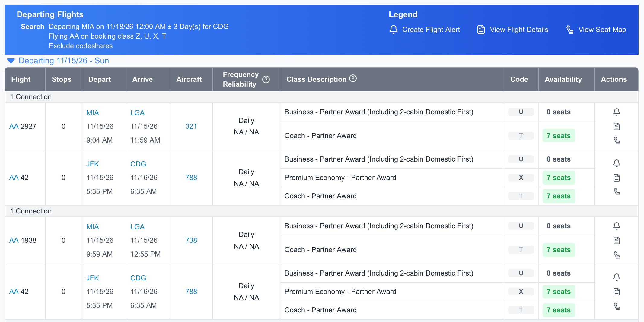The image size is (644, 322).
Task: Click the LGA arrival link for AA 1938
Action: (137, 227)
